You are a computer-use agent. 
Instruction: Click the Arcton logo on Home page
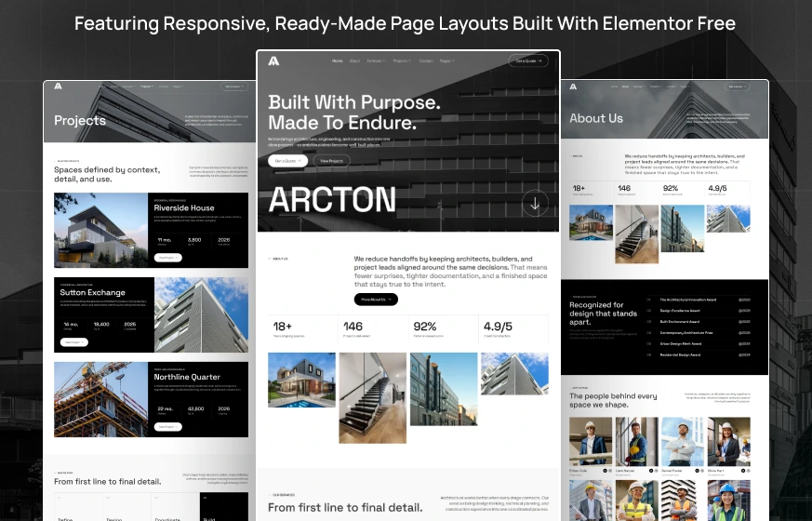[x=273, y=61]
